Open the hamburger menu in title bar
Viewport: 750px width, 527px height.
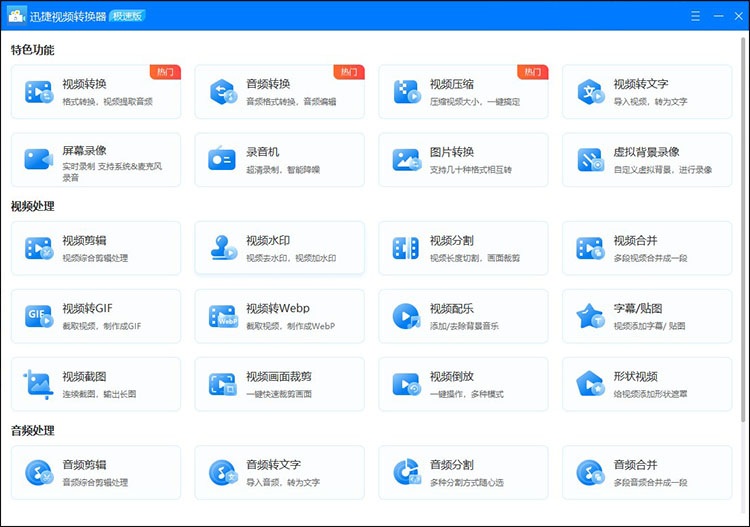(x=695, y=16)
